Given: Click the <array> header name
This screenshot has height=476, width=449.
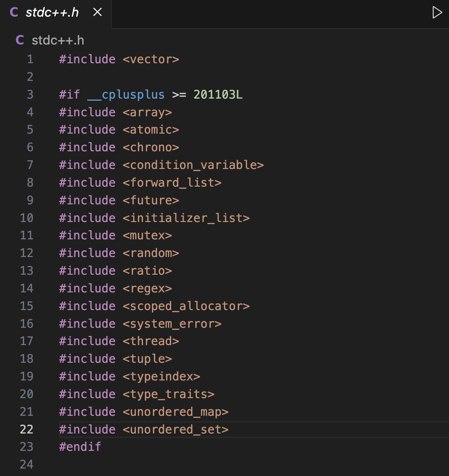Looking at the screenshot, I should click(x=147, y=112).
